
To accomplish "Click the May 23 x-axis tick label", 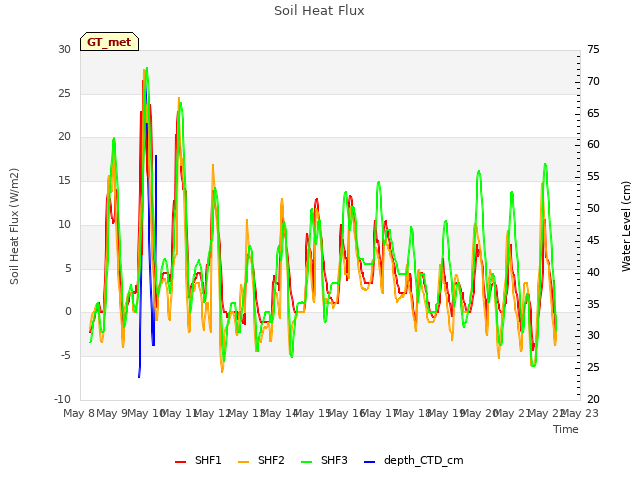I will point(580,413).
